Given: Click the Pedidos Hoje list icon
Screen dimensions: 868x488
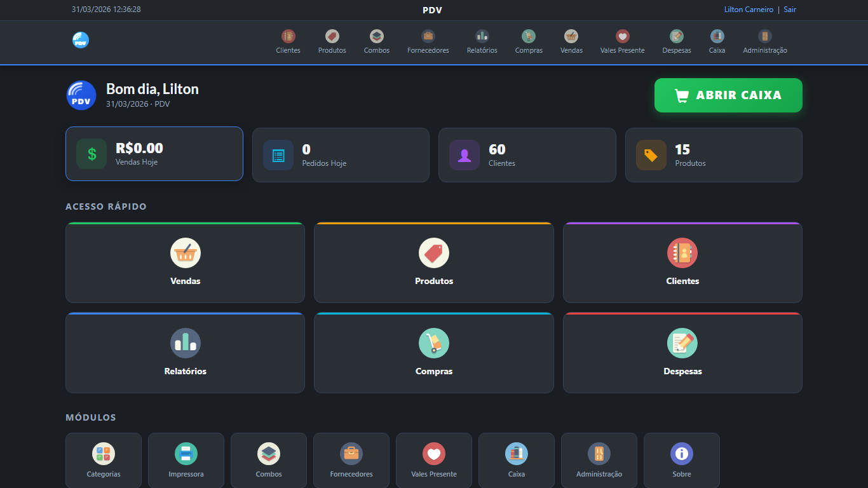Looking at the screenshot, I should coord(278,155).
